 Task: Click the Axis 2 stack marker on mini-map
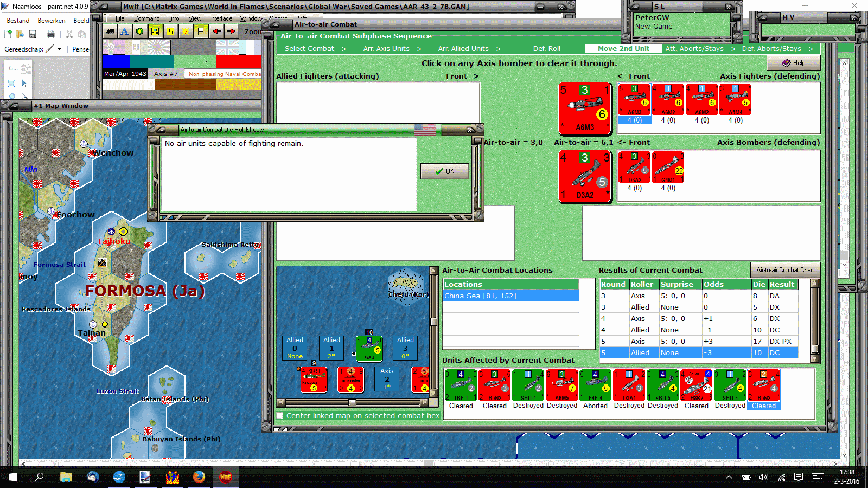tap(387, 379)
